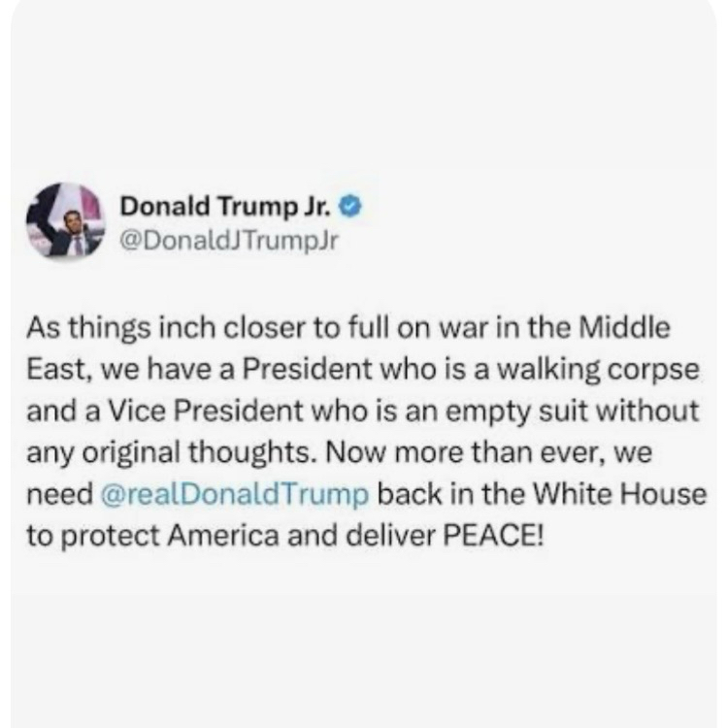Screen dimensions: 728x728
Task: Click the opening words "As things inch"
Action: tap(122, 328)
